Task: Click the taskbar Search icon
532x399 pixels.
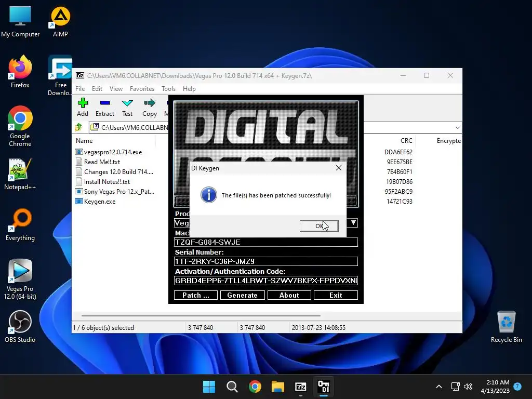Action: tap(232, 387)
